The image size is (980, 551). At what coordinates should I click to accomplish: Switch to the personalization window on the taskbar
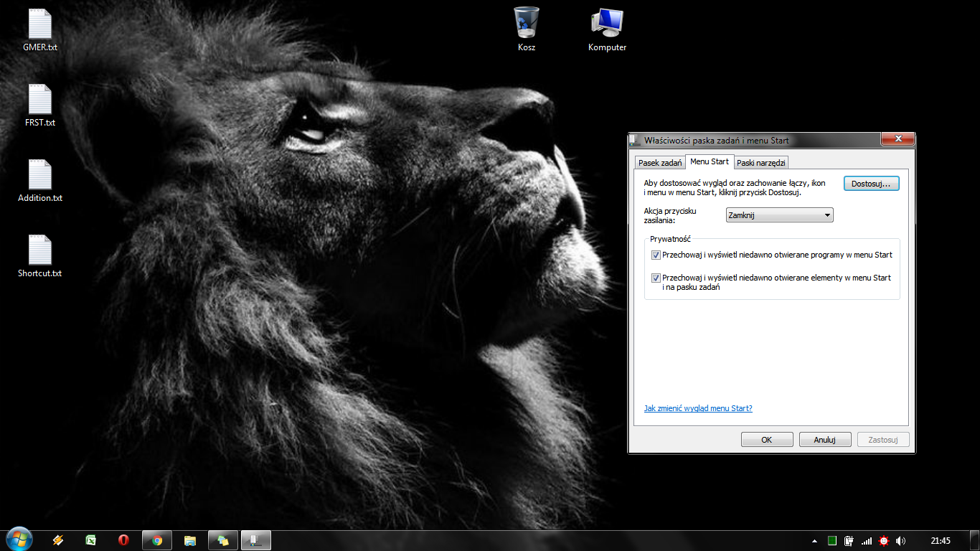223,540
